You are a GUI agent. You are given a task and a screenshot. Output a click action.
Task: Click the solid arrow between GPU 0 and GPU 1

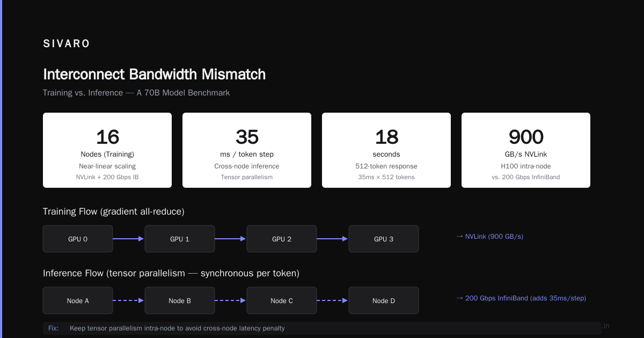pos(129,239)
